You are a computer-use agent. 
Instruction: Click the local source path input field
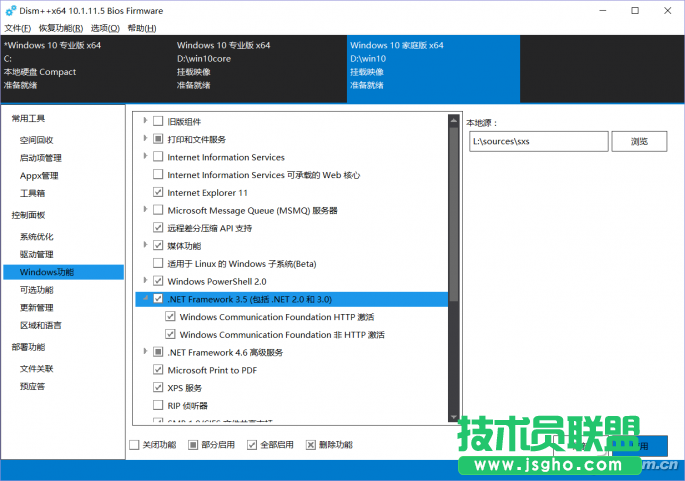click(538, 141)
